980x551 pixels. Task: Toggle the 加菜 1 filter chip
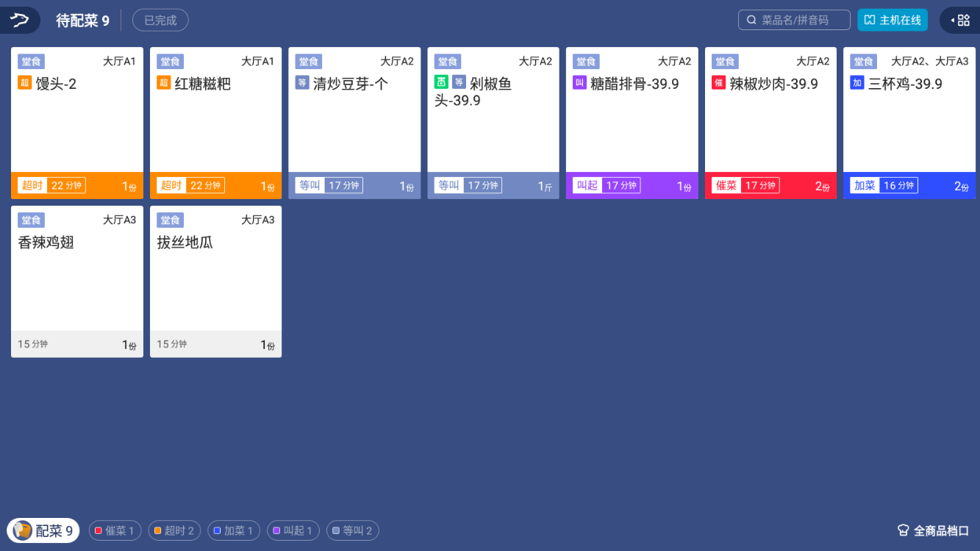coord(234,530)
